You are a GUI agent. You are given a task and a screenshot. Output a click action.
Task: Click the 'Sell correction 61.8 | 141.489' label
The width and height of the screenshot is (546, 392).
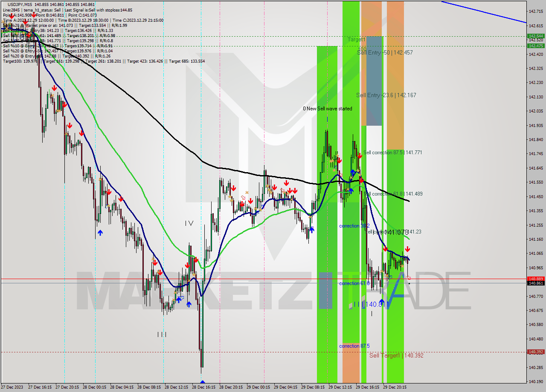point(393,193)
